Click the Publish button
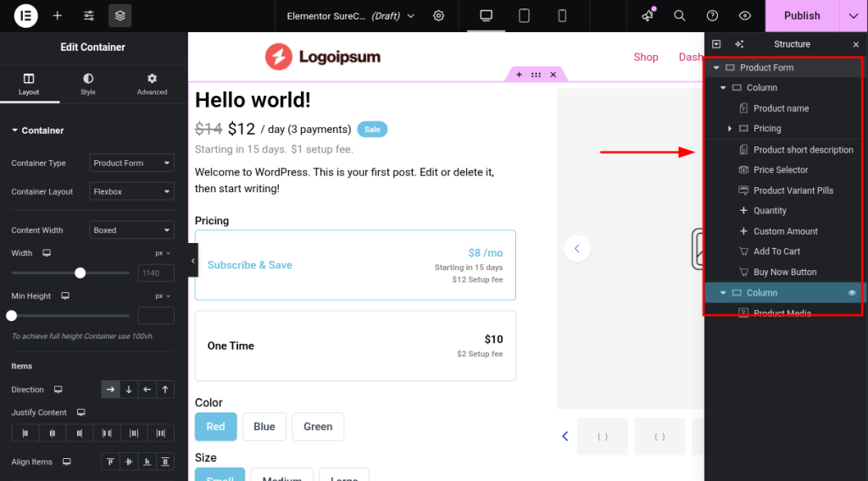 pyautogui.click(x=801, y=15)
